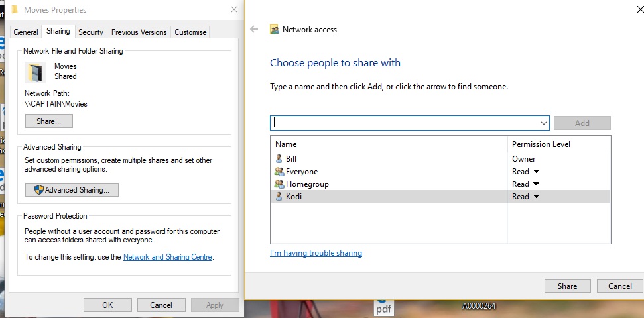
Task: Click the Movies shared folder icon
Action: point(35,72)
